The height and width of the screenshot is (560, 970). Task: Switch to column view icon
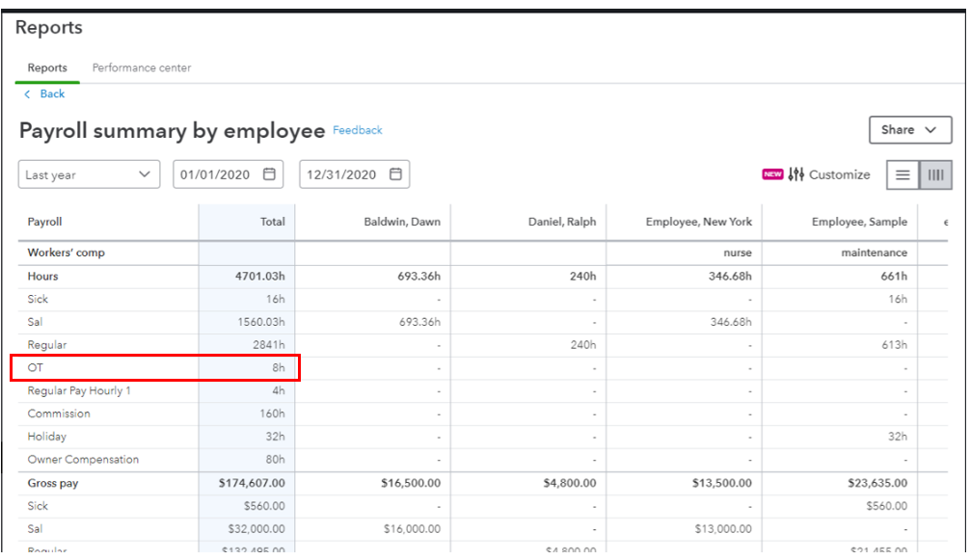[935, 174]
